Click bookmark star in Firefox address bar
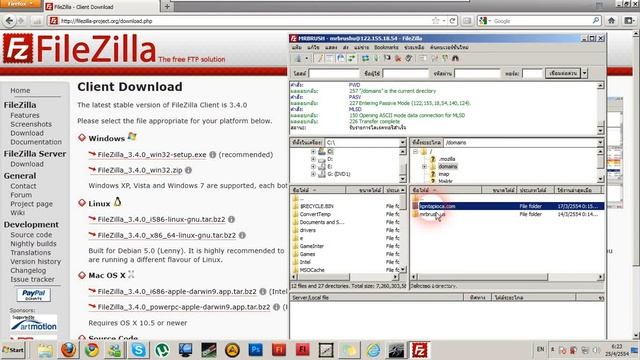 [x=436, y=21]
